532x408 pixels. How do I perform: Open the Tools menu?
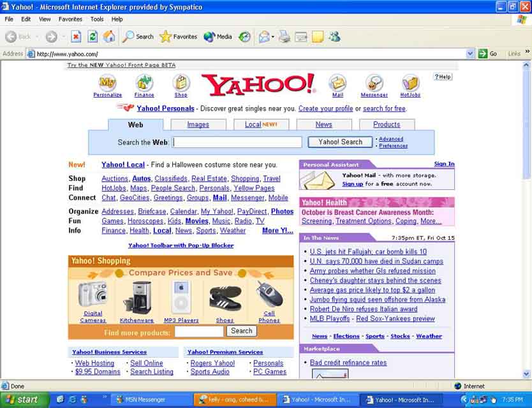pyautogui.click(x=97, y=19)
